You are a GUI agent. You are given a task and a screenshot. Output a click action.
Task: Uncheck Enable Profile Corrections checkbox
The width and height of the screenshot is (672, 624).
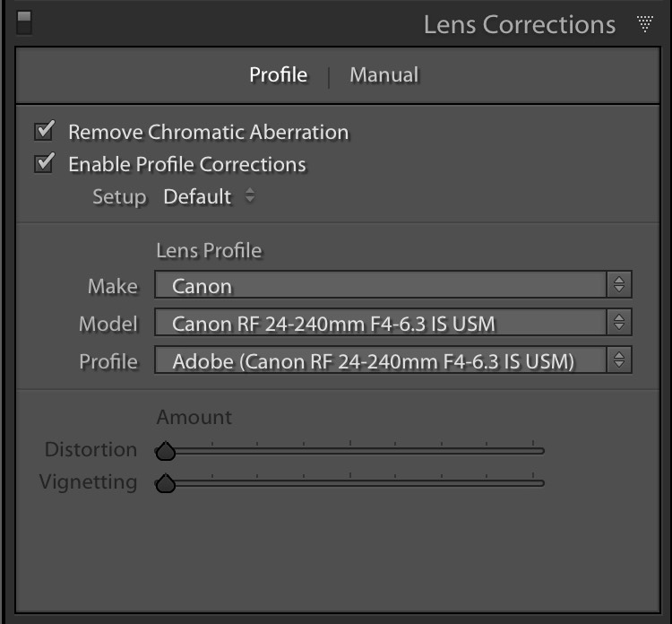(45, 163)
